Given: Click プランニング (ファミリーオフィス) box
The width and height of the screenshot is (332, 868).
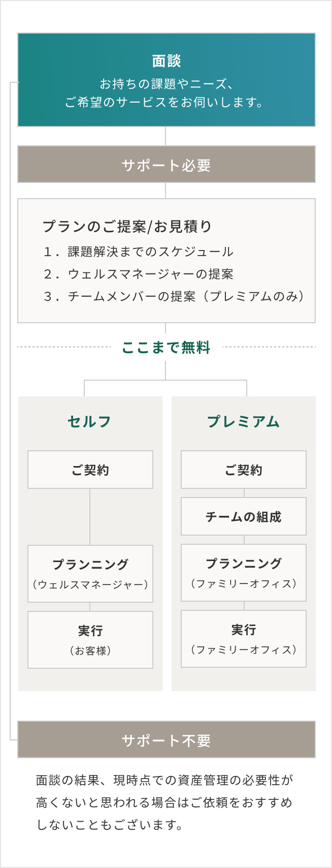Looking at the screenshot, I should (x=244, y=573).
